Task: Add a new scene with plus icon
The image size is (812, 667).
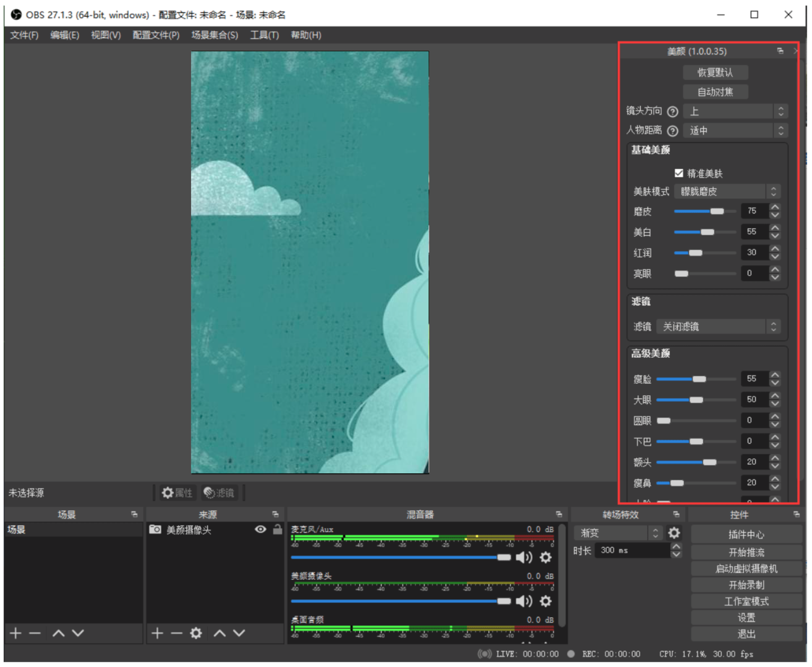Action: tap(15, 633)
